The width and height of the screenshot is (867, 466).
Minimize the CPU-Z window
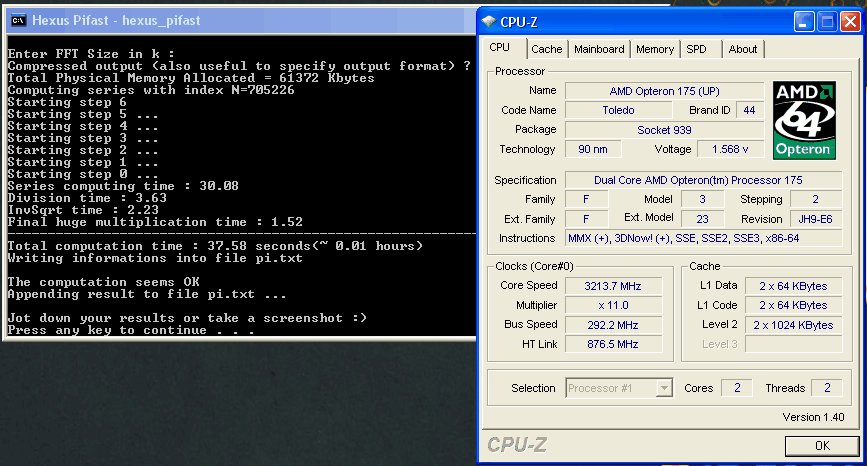coord(804,22)
